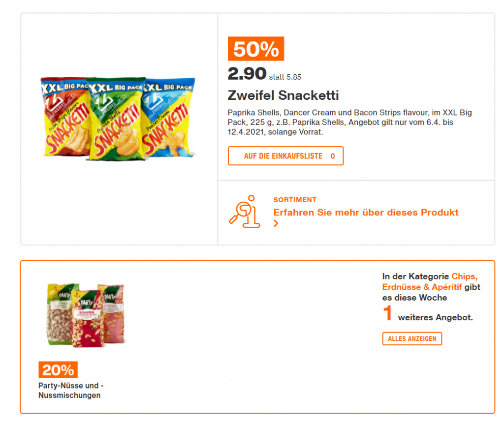
Task: Click the 2.90 offer price
Action: click(247, 74)
